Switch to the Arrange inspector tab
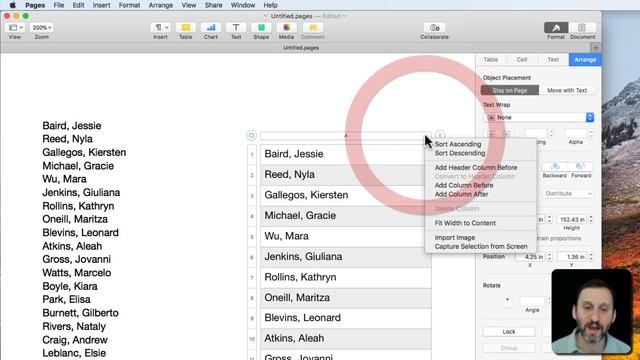The image size is (640, 360). [x=585, y=60]
